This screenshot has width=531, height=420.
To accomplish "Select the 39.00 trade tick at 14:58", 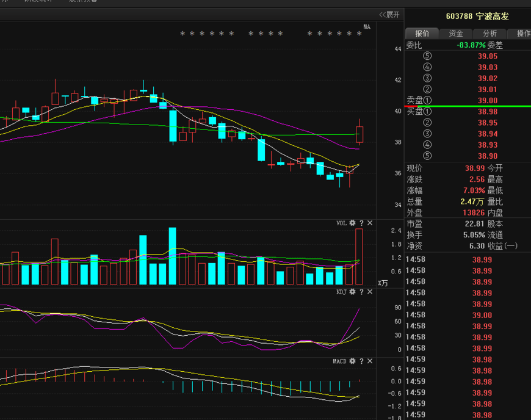I will (x=482, y=316).
